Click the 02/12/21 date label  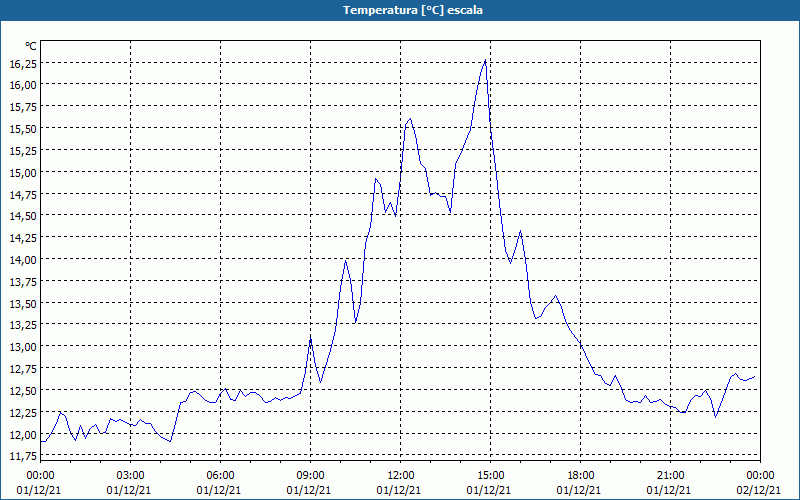point(759,490)
